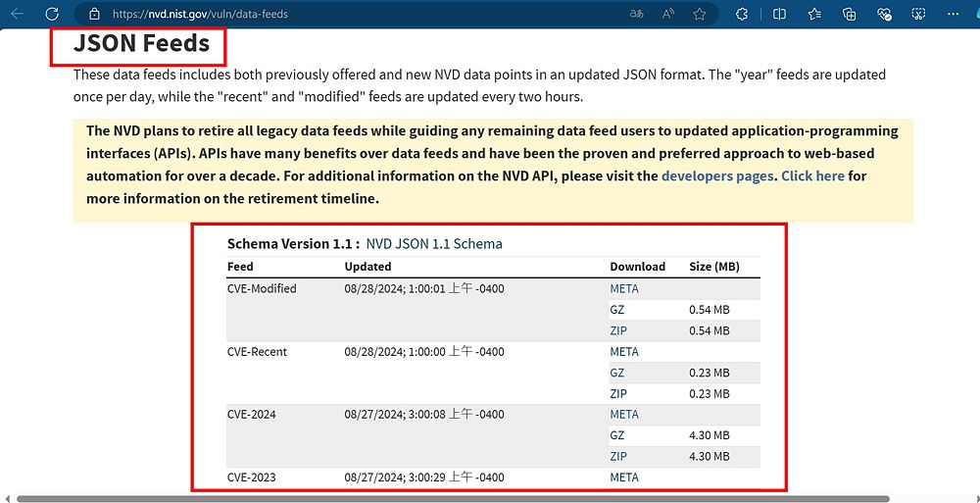This screenshot has width=980, height=503.
Task: View site information via the lock icon
Action: (x=94, y=14)
